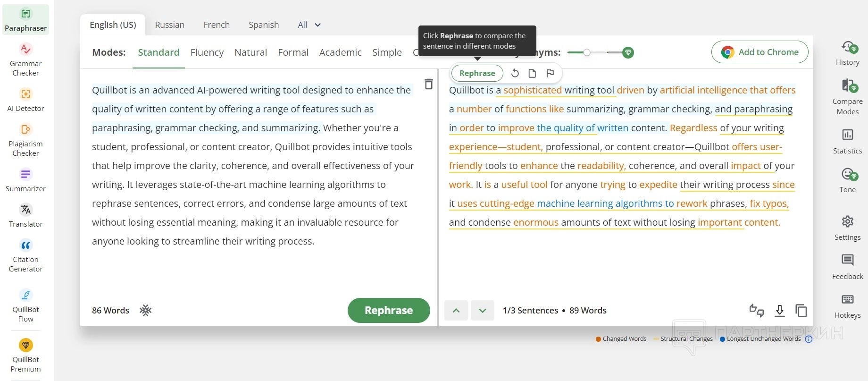The width and height of the screenshot is (868, 381).
Task: Click the freeze words snowflake icon
Action: tap(145, 310)
